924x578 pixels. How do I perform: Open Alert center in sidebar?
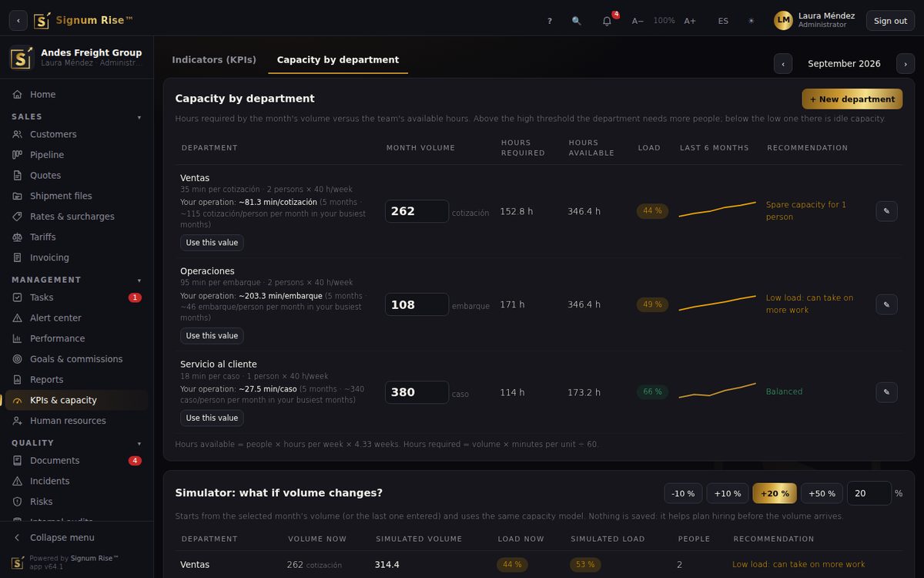point(77,318)
